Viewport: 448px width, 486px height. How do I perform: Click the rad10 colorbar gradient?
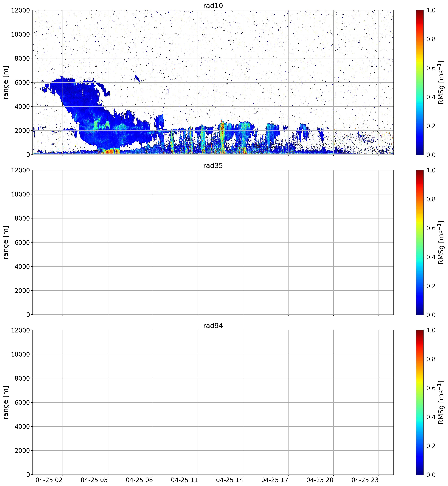tap(420, 82)
